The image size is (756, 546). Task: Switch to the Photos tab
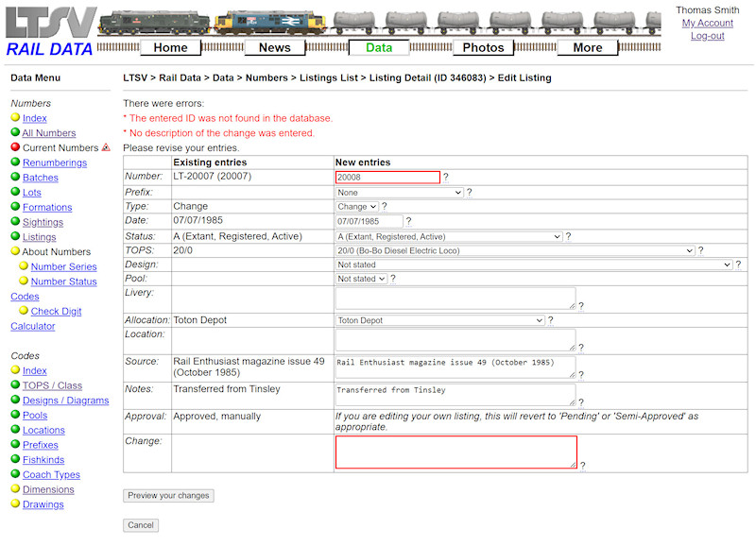tap(483, 47)
